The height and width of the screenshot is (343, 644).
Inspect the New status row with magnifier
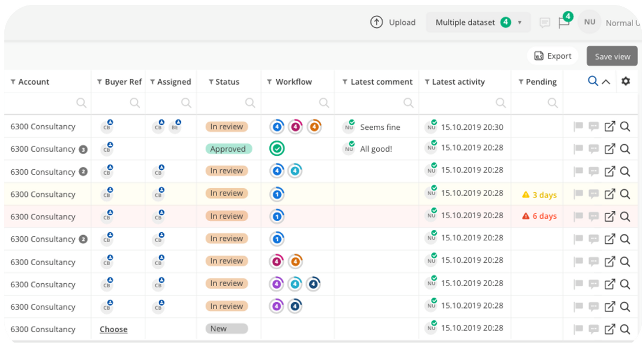(x=625, y=329)
